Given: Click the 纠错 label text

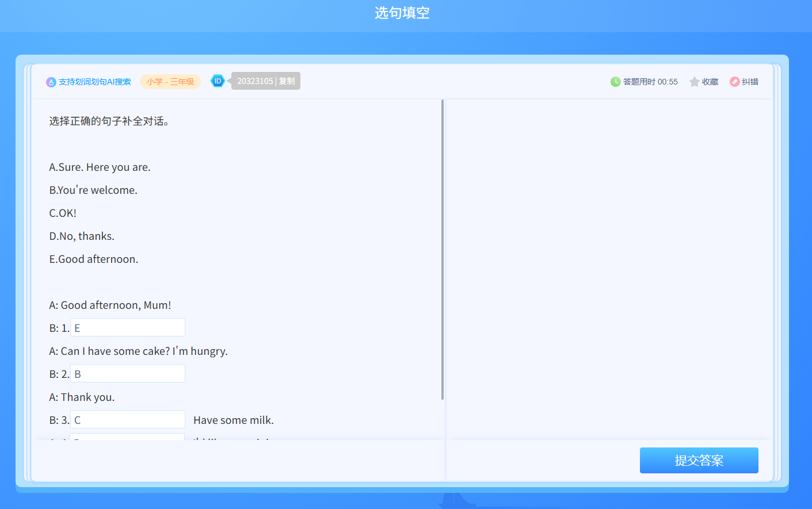Looking at the screenshot, I should click(750, 82).
